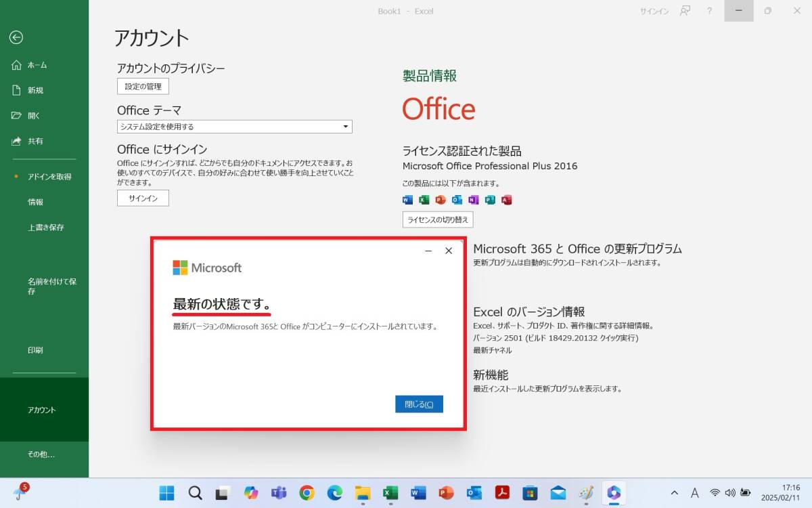The image size is (812, 508).
Task: Open Microsoft Edge from the taskbar
Action: 335,493
